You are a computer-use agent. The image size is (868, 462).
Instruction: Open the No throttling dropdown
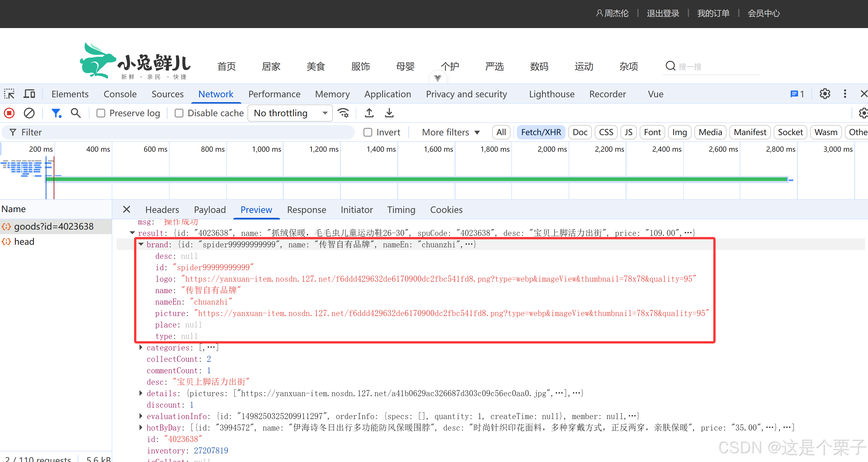click(x=290, y=113)
